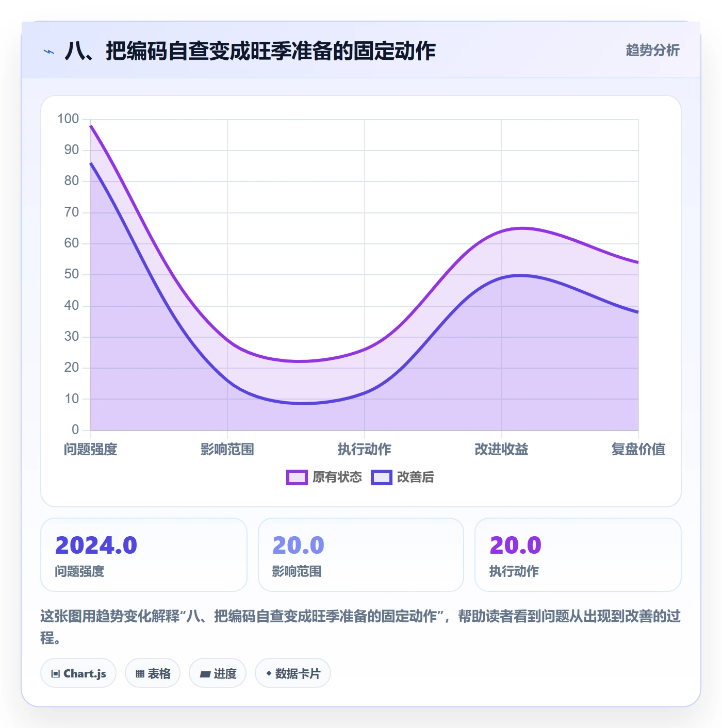The image size is (722, 728).
Task: Click the 趋势分析 label in header
Action: pyautogui.click(x=653, y=51)
